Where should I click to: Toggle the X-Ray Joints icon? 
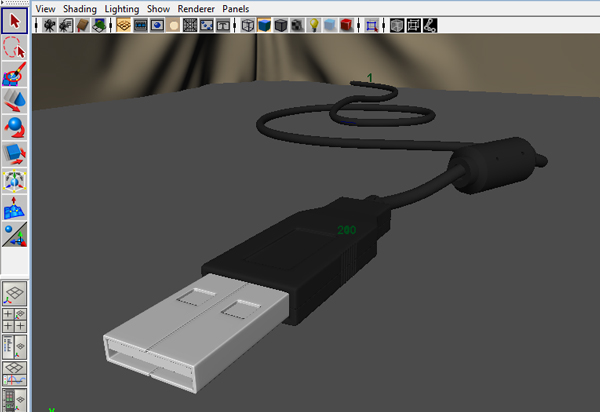[430, 26]
